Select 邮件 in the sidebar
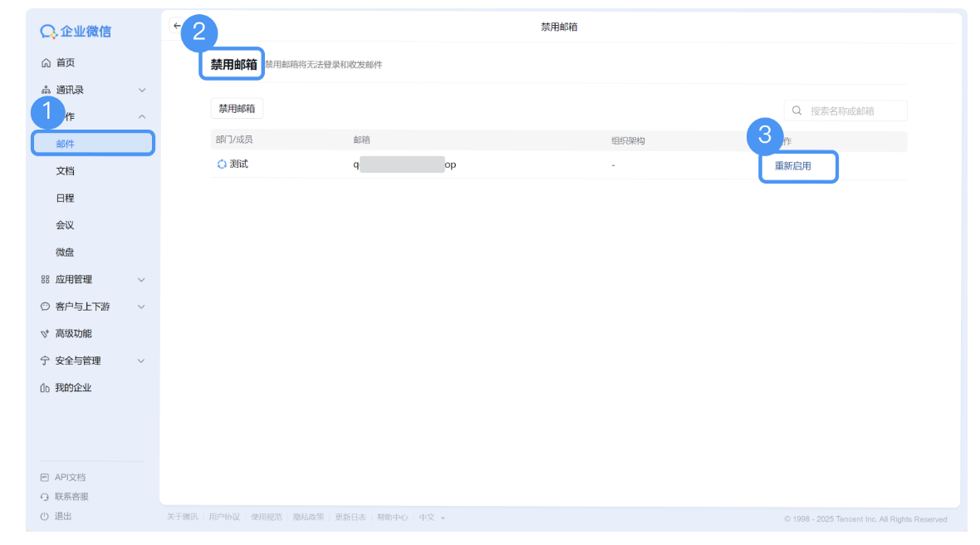Viewport: 980px width, 545px height. (92, 144)
